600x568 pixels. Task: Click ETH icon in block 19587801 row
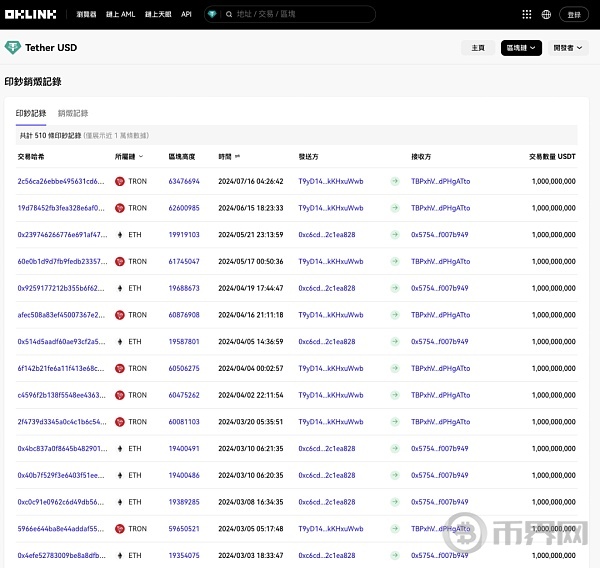(x=120, y=342)
